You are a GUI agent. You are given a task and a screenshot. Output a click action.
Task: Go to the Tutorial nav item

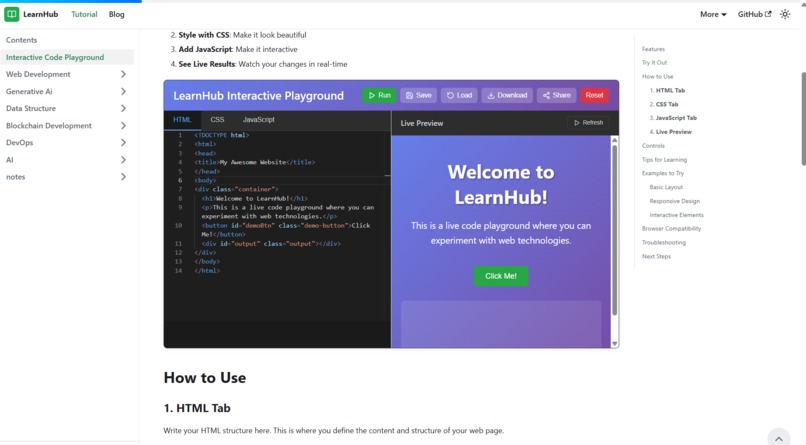(84, 14)
